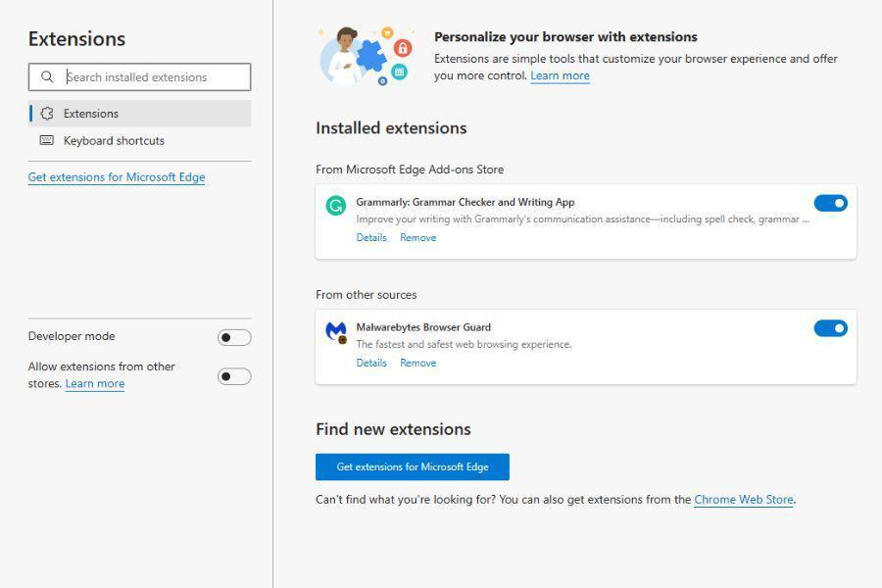Image resolution: width=882 pixels, height=588 pixels.
Task: Enable Developer mode switch
Action: (x=234, y=337)
